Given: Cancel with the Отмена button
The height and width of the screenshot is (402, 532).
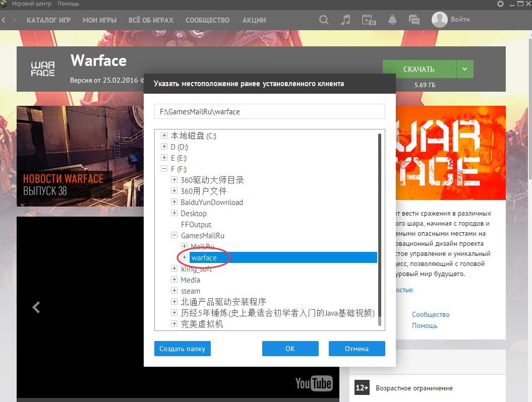Looking at the screenshot, I should coord(357,349).
